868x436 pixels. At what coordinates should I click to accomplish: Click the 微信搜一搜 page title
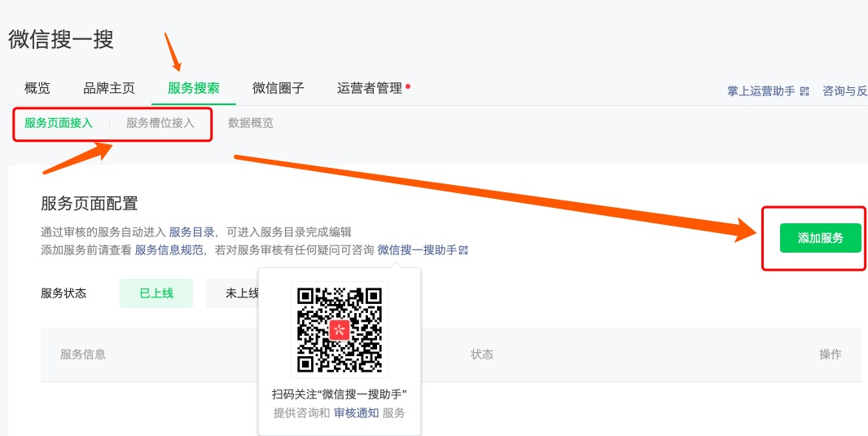(x=61, y=40)
